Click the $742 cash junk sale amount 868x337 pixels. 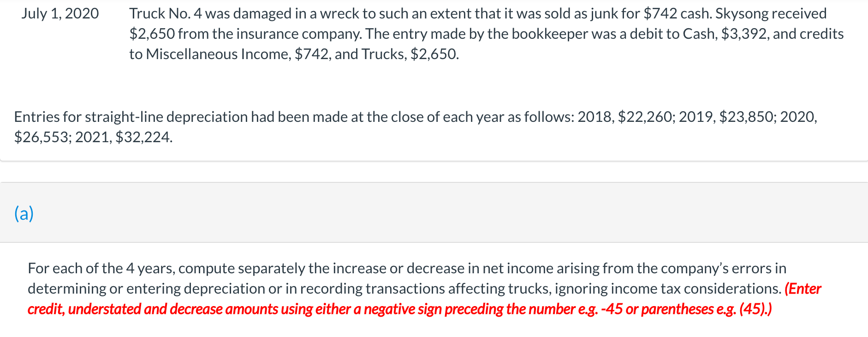click(677, 13)
